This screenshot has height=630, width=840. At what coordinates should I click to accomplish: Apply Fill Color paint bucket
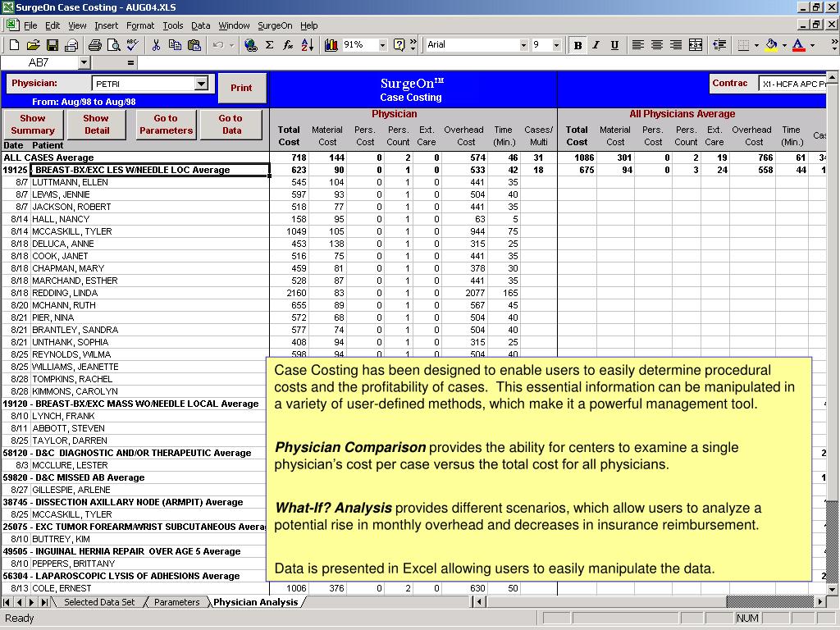pyautogui.click(x=771, y=45)
